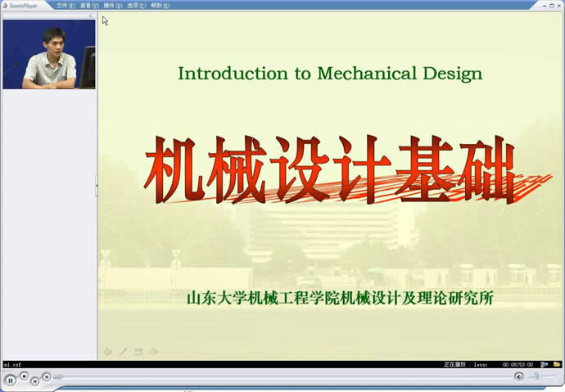The image size is (565, 392).
Task: Open the 选项 (Options) menu
Action: (136, 6)
